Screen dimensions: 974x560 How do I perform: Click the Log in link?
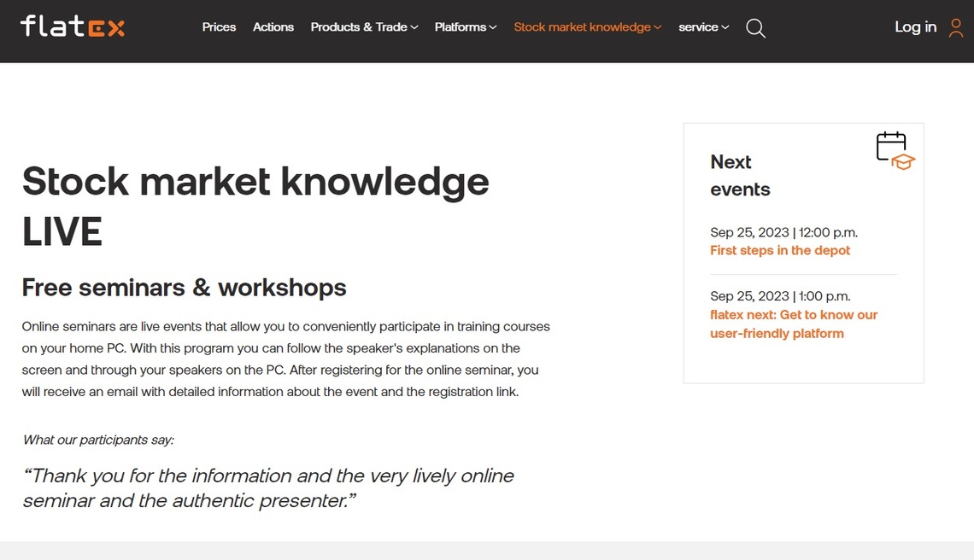point(915,27)
